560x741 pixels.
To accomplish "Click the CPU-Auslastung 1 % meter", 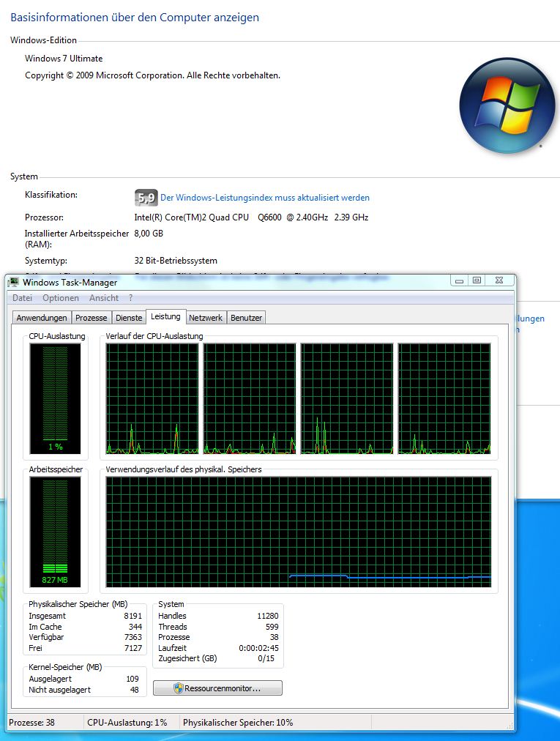I will [x=56, y=398].
